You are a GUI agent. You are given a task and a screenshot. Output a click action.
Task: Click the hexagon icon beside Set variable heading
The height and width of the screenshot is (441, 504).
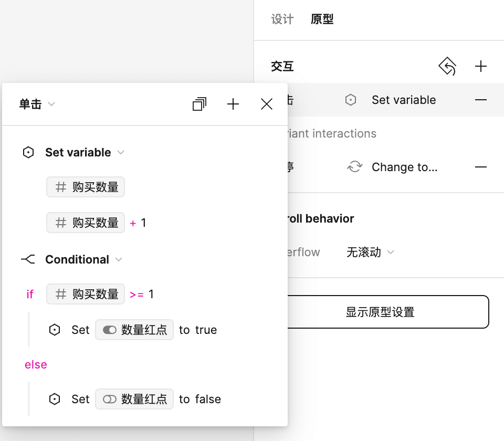(x=28, y=153)
